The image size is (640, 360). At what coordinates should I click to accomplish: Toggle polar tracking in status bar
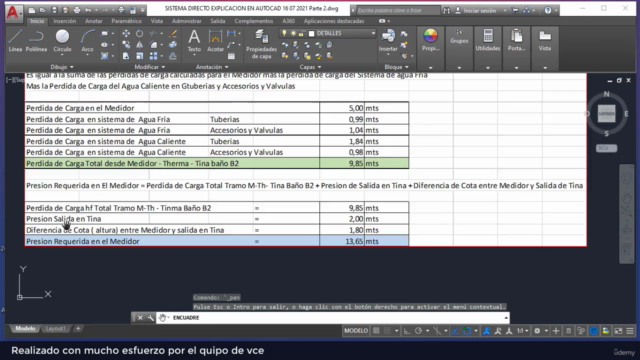(418, 331)
